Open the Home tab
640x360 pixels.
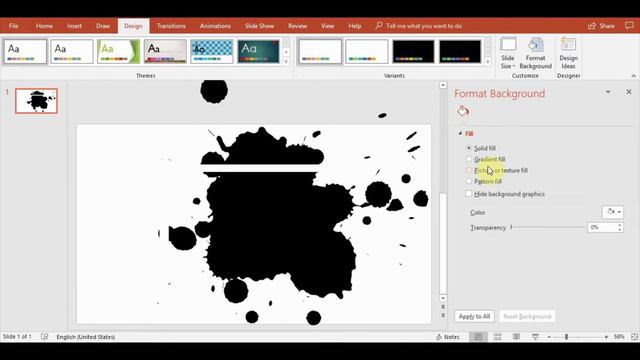pyautogui.click(x=44, y=26)
